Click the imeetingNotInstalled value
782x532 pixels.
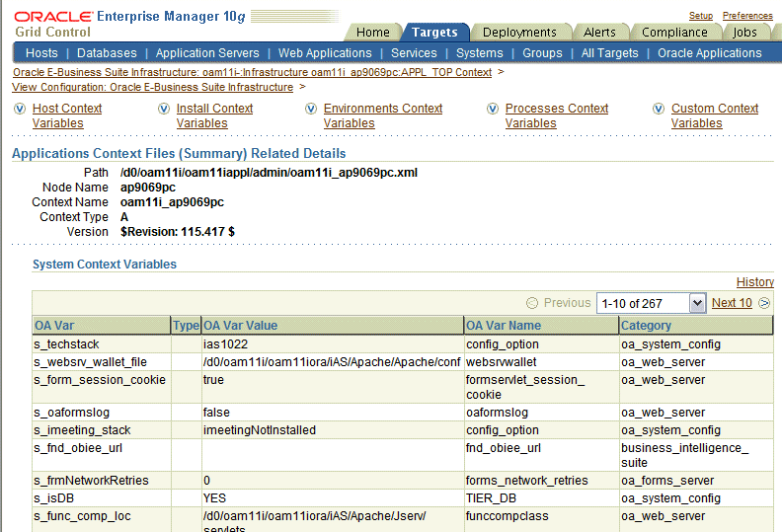[x=333, y=430]
